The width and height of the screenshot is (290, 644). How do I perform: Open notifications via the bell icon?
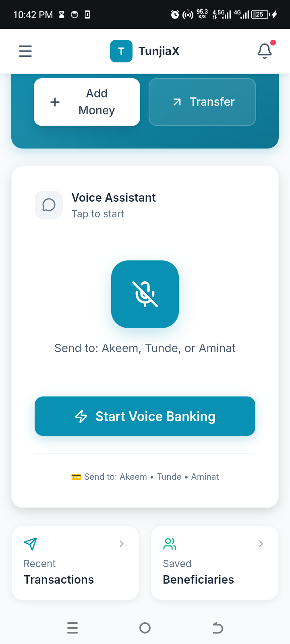tap(265, 51)
